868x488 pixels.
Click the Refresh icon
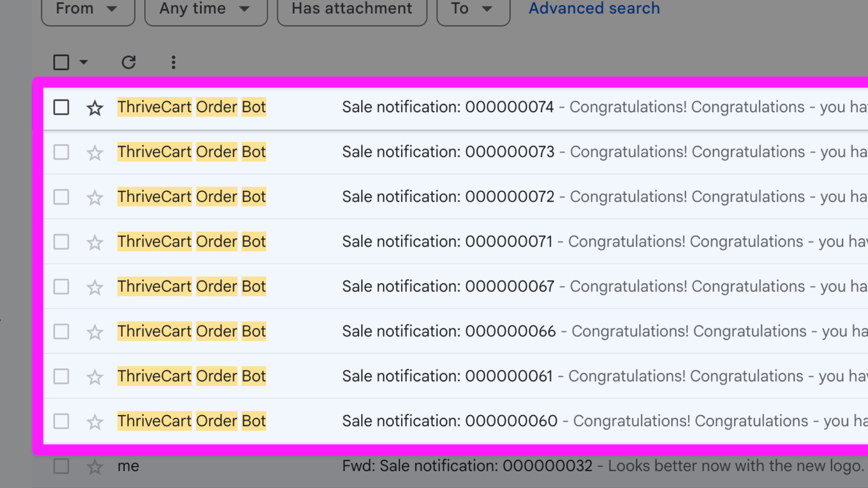128,62
